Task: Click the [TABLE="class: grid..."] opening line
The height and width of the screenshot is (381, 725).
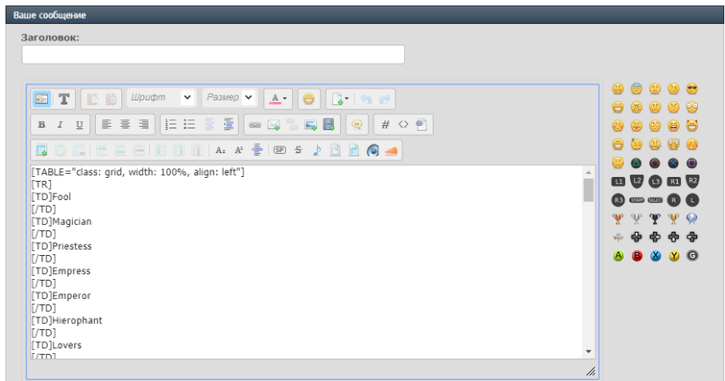Action: tap(138, 172)
